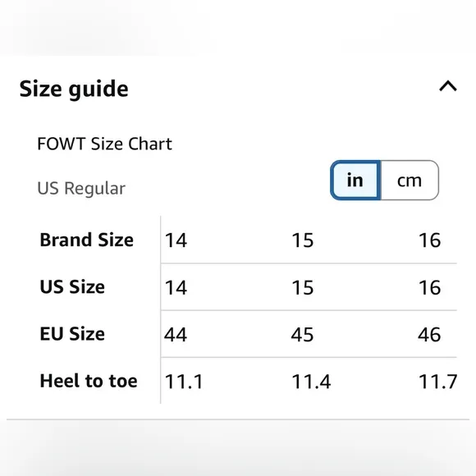The height and width of the screenshot is (476, 476).
Task: Collapse the Size guide chevron
Action: click(448, 86)
